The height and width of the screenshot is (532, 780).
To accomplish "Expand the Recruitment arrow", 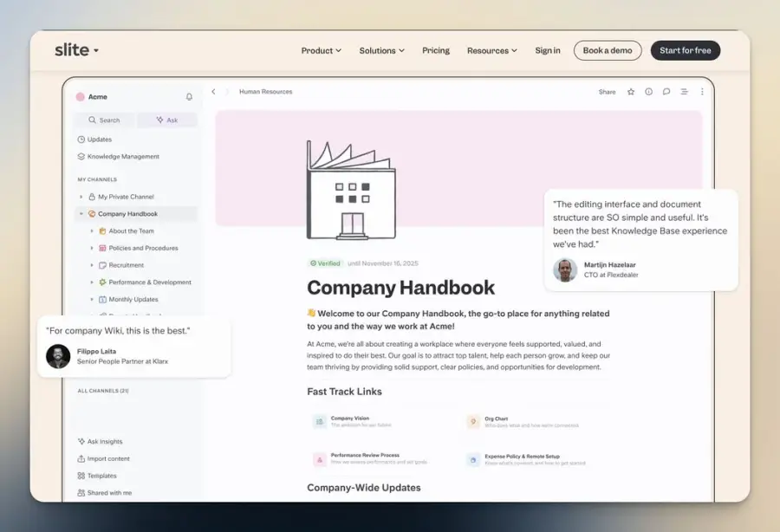I will click(x=92, y=265).
